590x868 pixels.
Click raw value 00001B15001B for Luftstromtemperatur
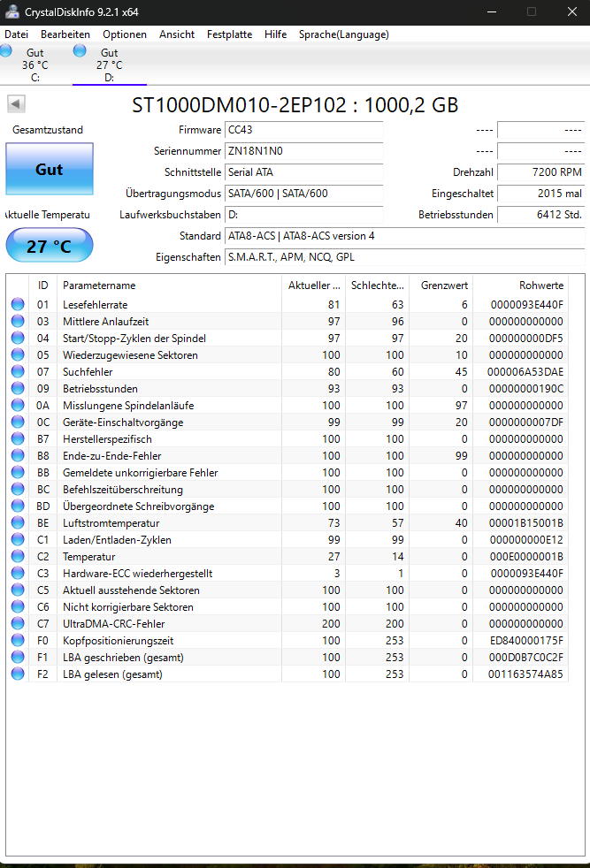click(x=526, y=523)
